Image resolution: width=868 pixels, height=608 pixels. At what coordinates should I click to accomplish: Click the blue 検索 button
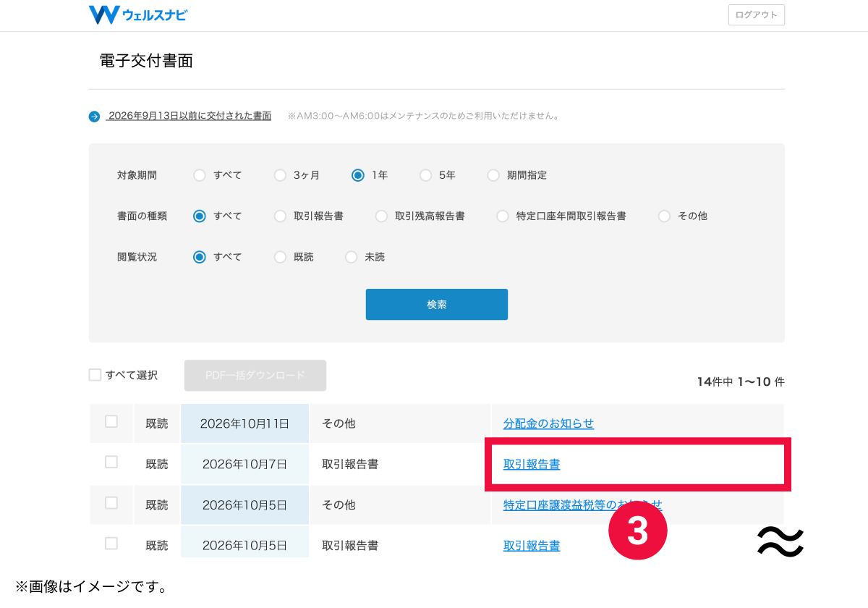(437, 304)
